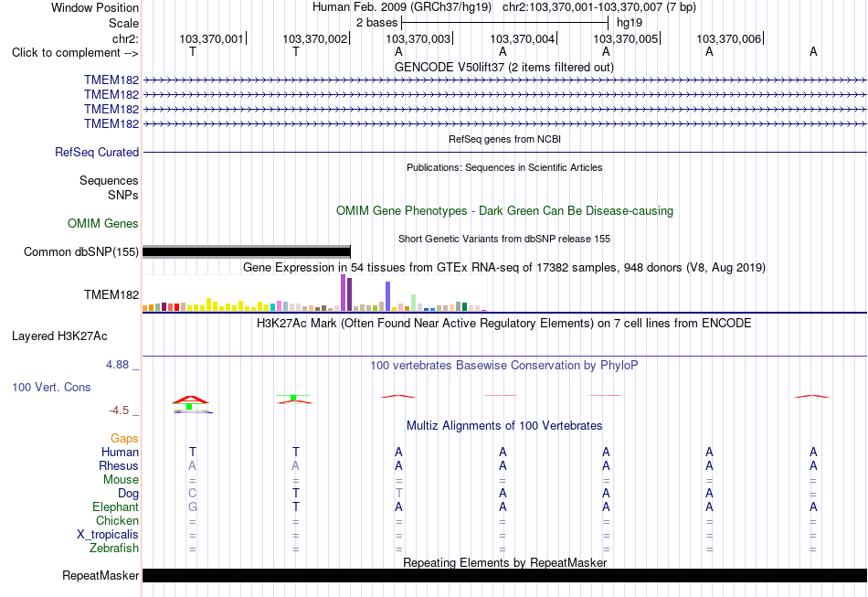The width and height of the screenshot is (868, 597).
Task: Click position label 103,370,004
Action: [x=522, y=38]
